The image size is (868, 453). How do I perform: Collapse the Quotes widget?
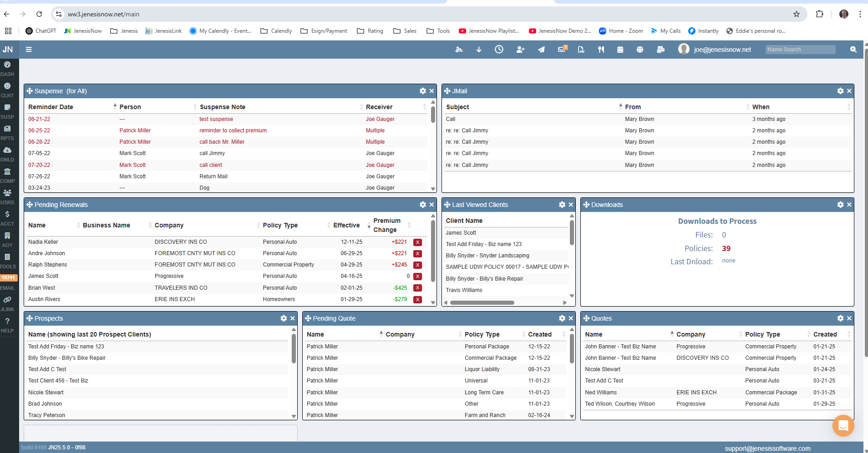click(849, 318)
